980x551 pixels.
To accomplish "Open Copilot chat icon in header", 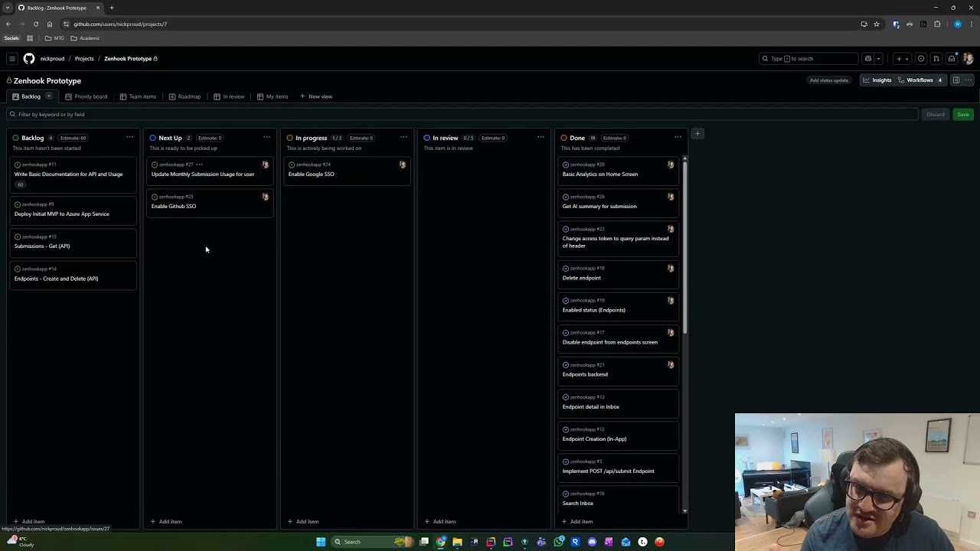I will click(868, 58).
